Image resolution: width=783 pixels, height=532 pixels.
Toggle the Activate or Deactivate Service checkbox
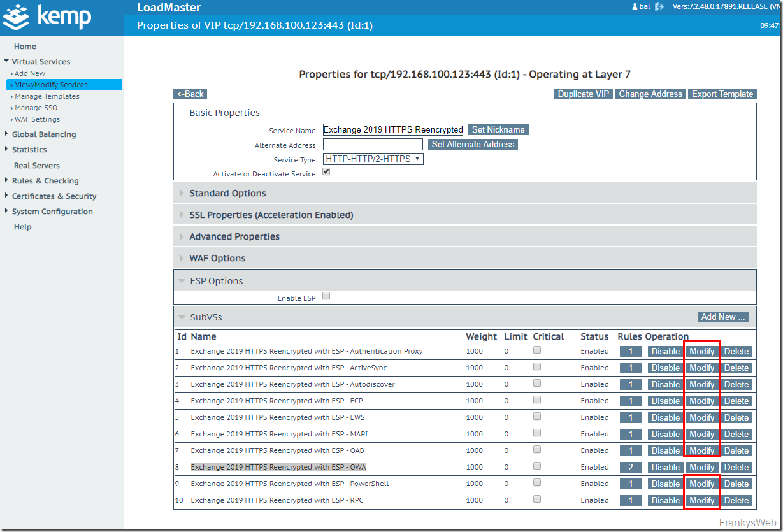coord(326,172)
